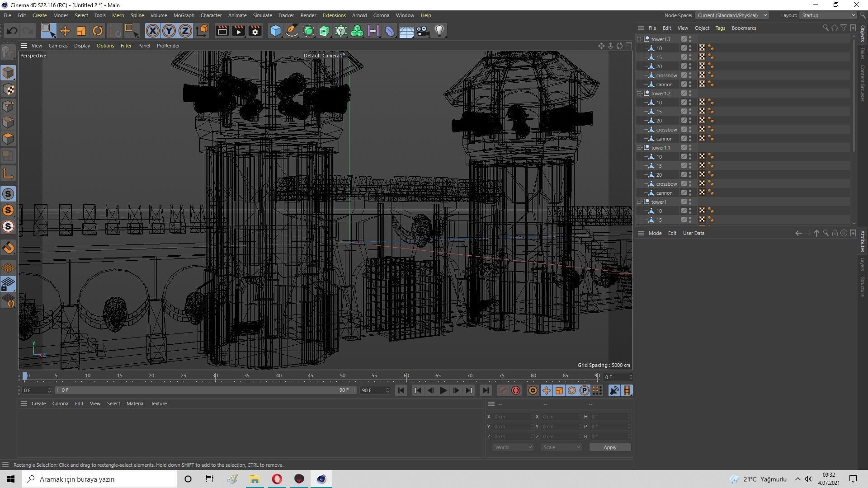Open the Simulate menu
868x488 pixels.
tap(262, 15)
